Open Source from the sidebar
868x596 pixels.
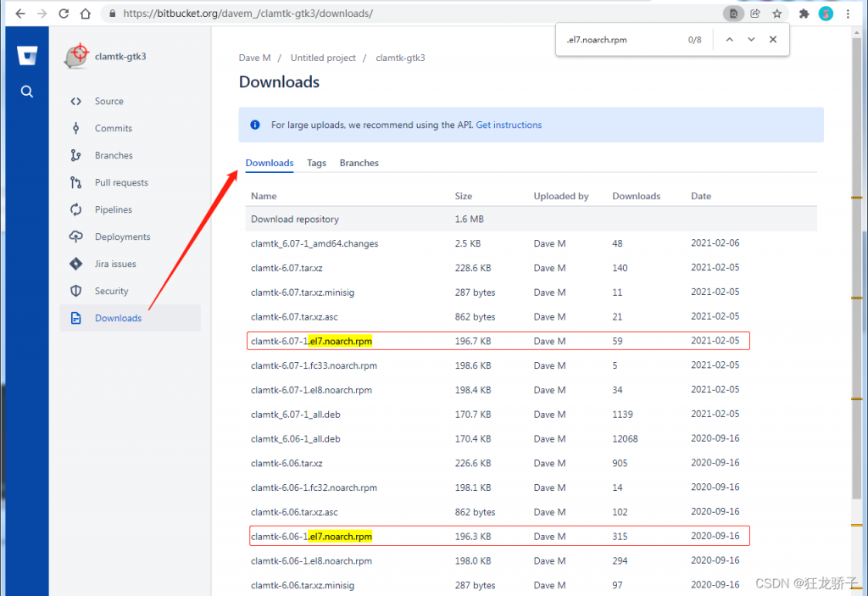click(108, 102)
